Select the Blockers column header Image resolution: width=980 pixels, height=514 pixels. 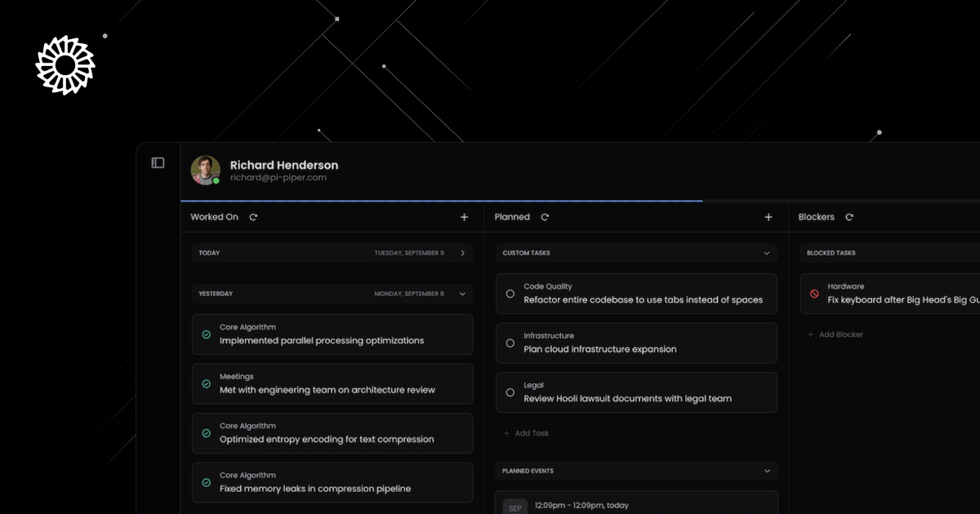[816, 217]
